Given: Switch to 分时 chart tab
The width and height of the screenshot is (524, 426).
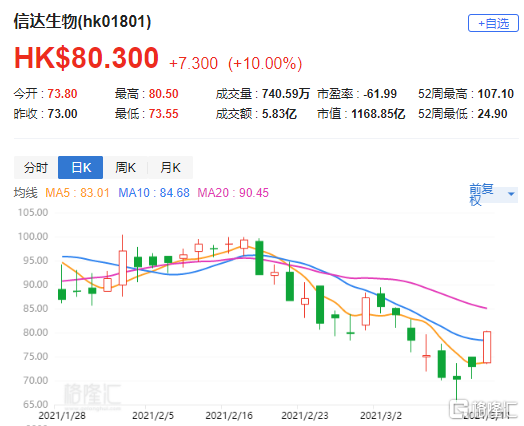Looking at the screenshot, I should (x=36, y=167).
